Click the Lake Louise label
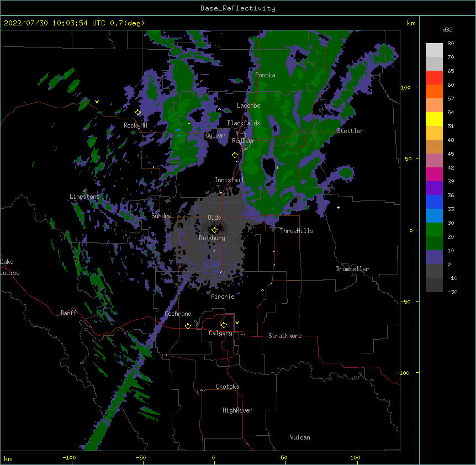476x465 pixels. tap(10, 267)
